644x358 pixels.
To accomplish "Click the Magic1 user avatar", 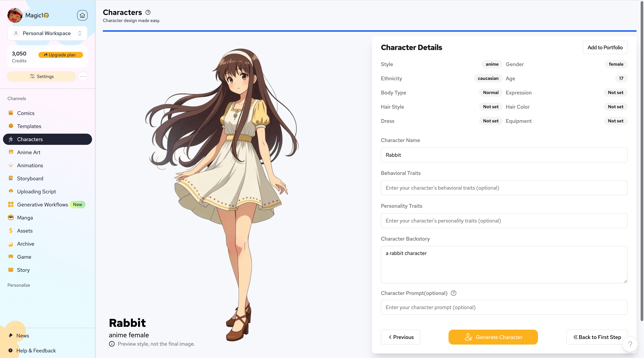I will coord(15,15).
